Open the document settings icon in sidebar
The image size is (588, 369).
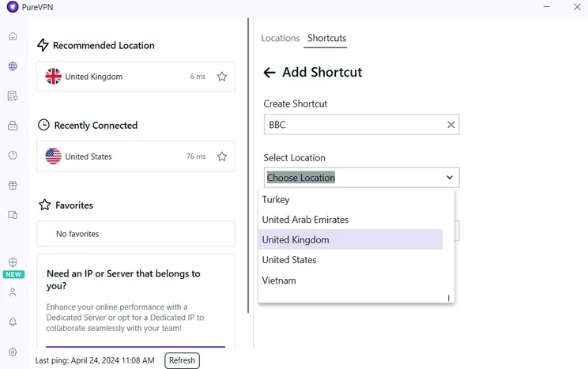[13, 96]
